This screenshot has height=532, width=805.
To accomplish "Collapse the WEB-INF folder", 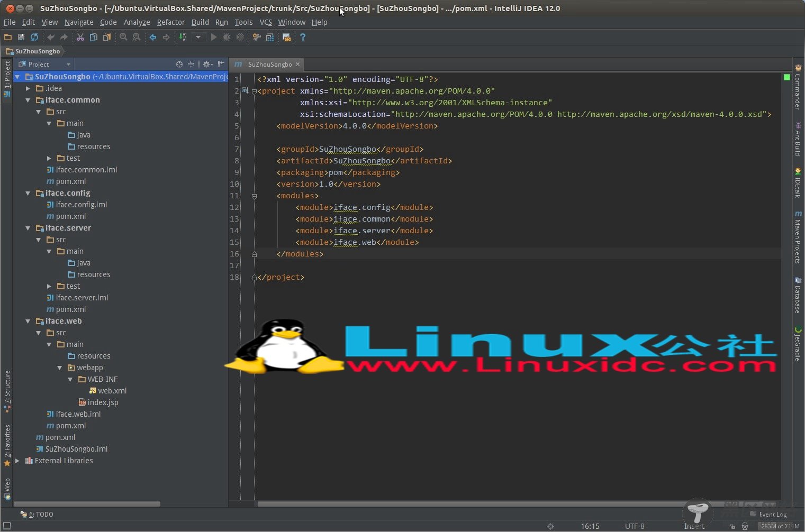I will click(x=70, y=379).
